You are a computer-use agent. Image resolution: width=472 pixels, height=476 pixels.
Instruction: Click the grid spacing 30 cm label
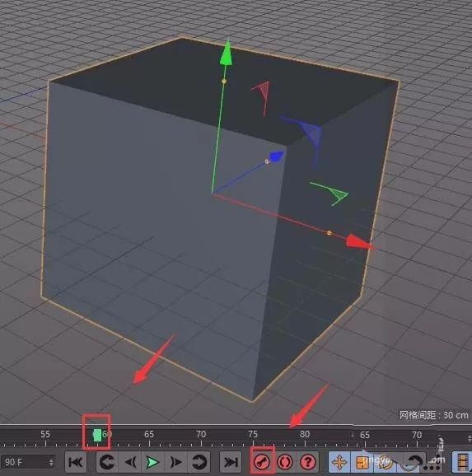[433, 415]
